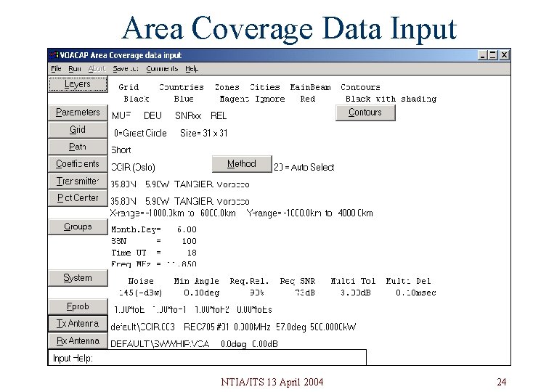Click the '145(-dBw)' Noise value
This screenshot has width=533, height=392.
tap(140, 293)
